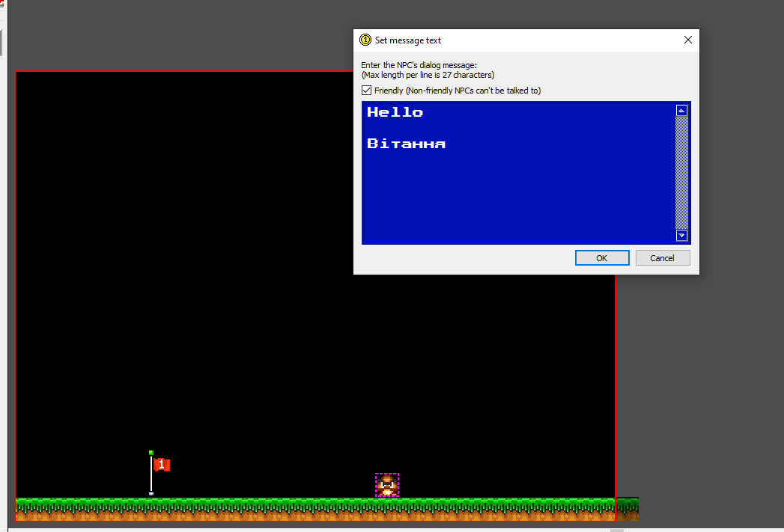Click the scroll down arrow in message box
The width and height of the screenshot is (784, 532).
[x=681, y=235]
